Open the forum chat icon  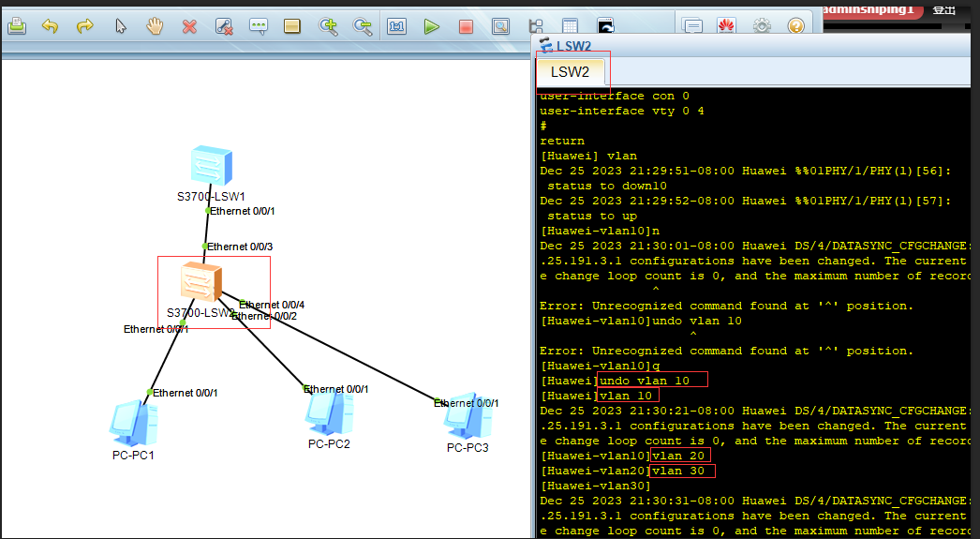pyautogui.click(x=692, y=26)
